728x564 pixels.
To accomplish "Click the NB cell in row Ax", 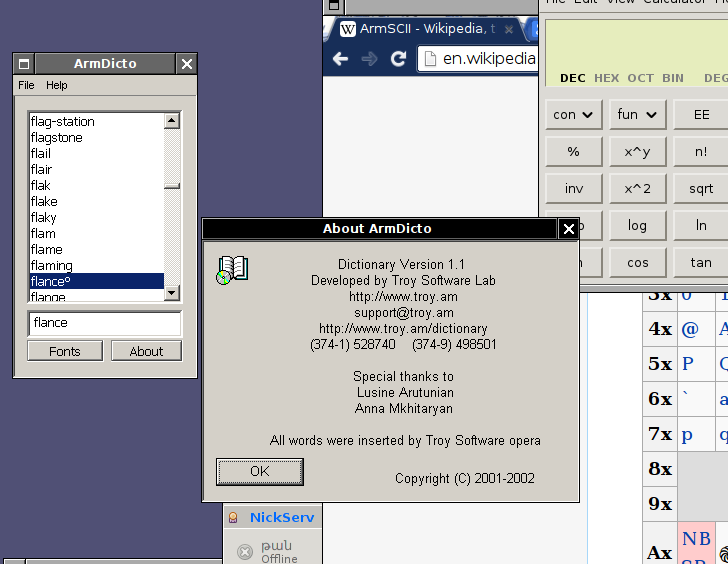I will pyautogui.click(x=696, y=543).
